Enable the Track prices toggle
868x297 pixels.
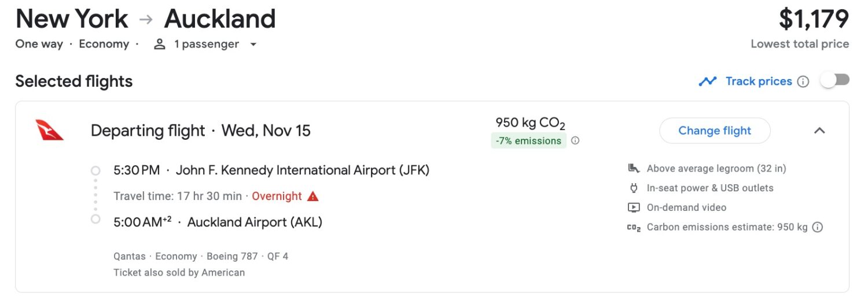[834, 81]
